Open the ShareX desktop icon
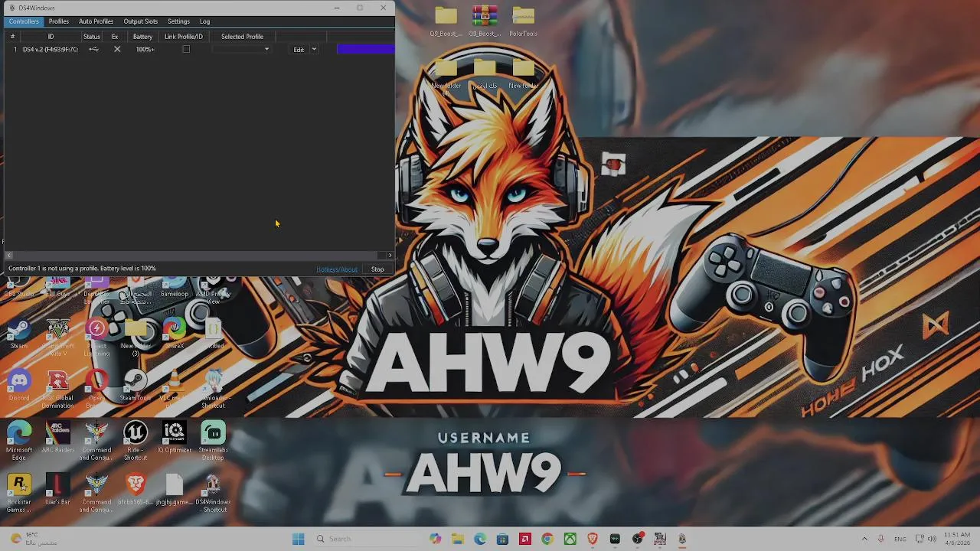 click(x=175, y=334)
